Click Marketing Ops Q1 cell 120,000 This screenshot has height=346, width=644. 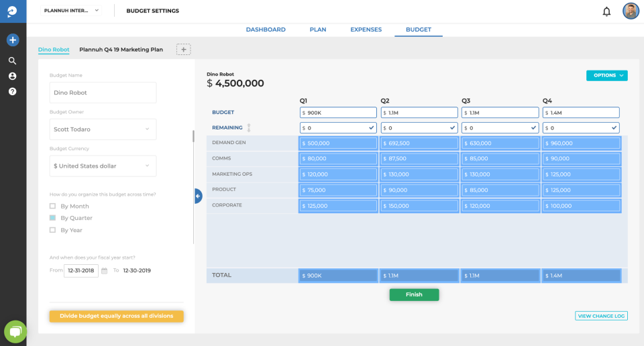coord(338,174)
